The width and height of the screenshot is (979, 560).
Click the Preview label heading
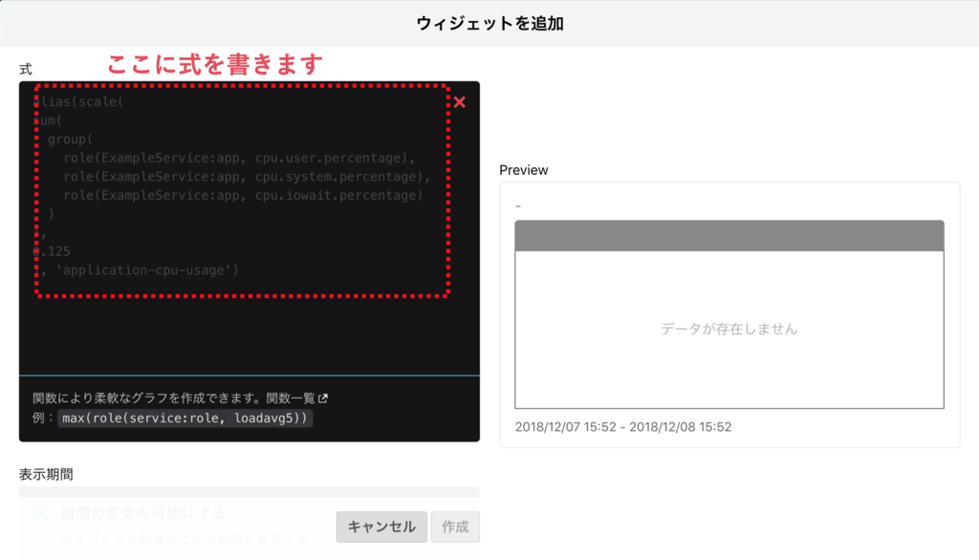(524, 170)
